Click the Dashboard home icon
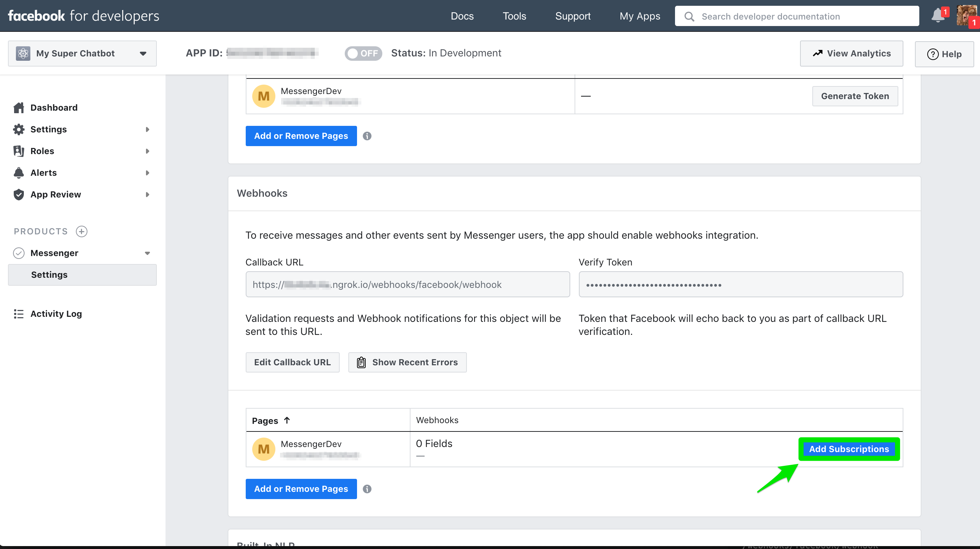The image size is (980, 549). click(19, 108)
